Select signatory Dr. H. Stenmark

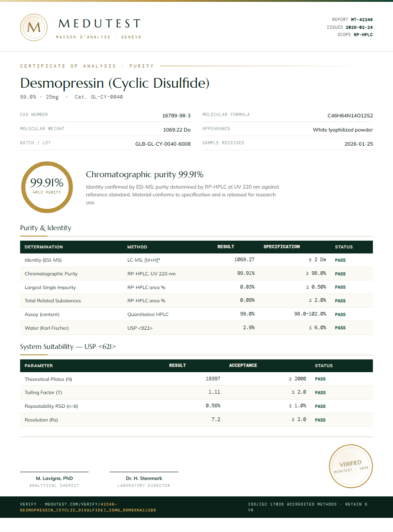click(x=143, y=479)
